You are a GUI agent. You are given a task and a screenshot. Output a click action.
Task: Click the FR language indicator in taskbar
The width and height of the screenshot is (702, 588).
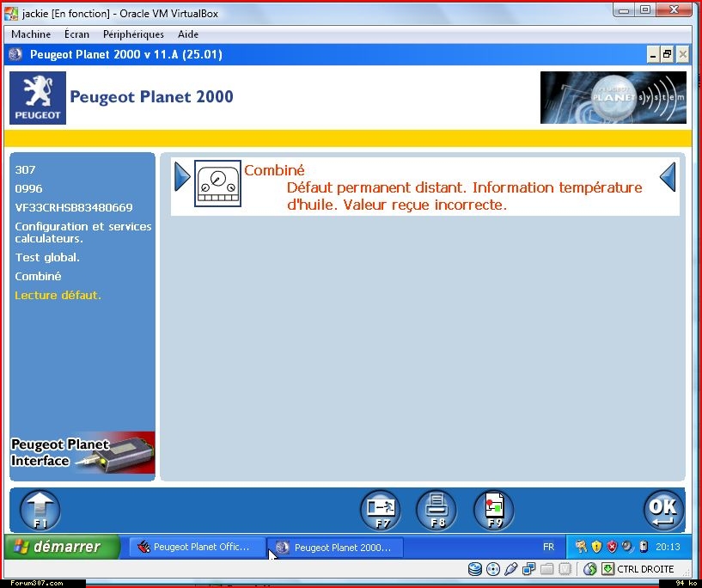click(x=548, y=547)
